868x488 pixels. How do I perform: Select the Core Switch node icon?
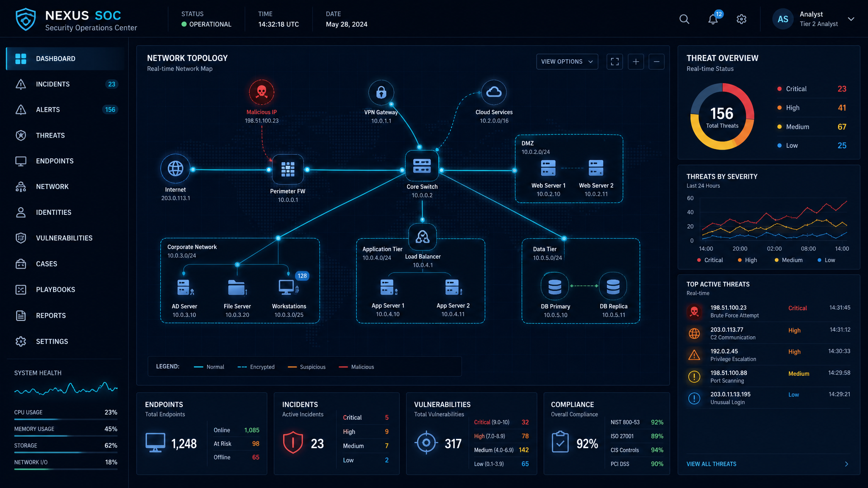coord(422,166)
